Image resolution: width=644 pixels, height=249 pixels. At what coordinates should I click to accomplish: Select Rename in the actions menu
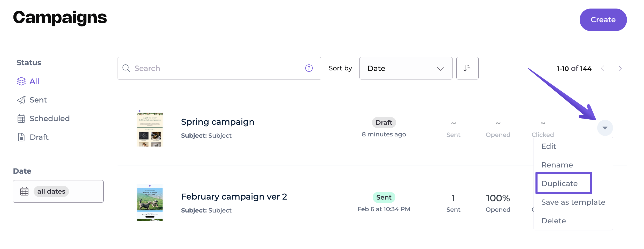click(x=557, y=165)
